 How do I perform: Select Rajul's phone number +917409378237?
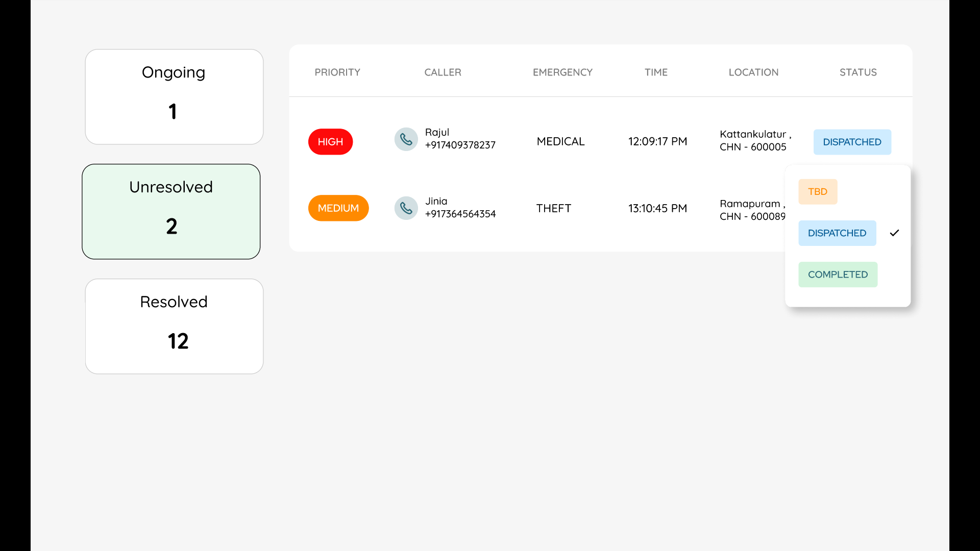(460, 145)
